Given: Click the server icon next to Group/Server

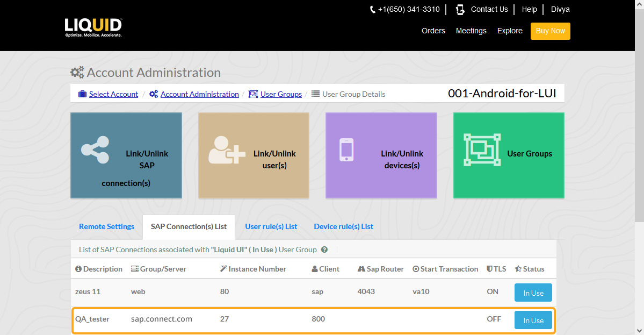Looking at the screenshot, I should [x=134, y=269].
